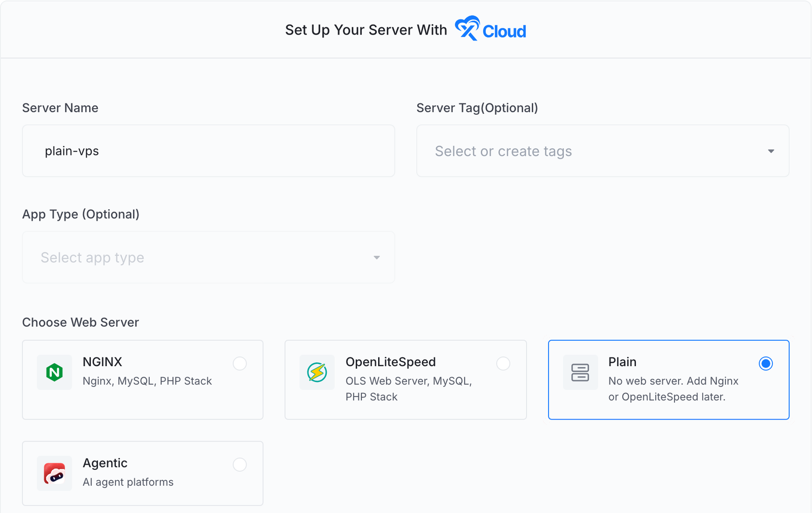
Task: Click the 'No web server' description text
Action: click(673, 389)
